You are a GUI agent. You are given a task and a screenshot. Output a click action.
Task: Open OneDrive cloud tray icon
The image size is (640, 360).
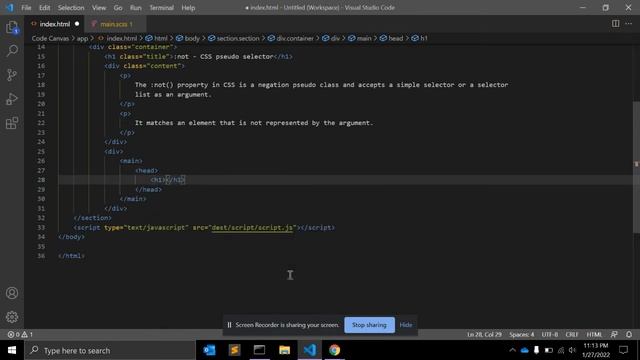[524, 350]
